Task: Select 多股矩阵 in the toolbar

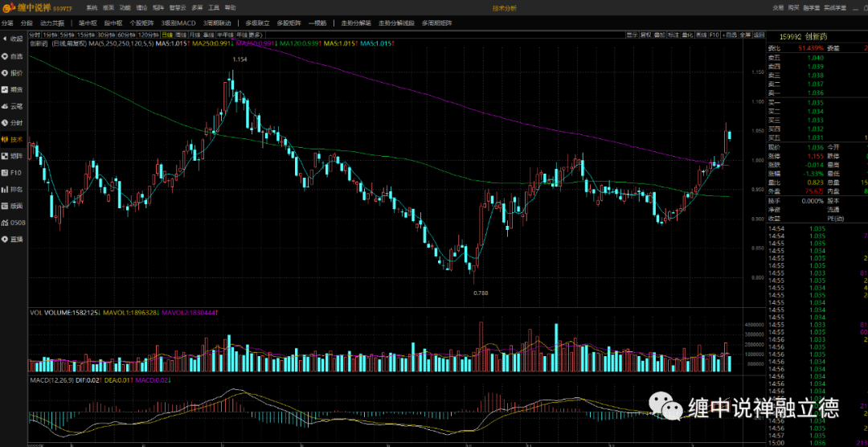Action: tap(289, 23)
